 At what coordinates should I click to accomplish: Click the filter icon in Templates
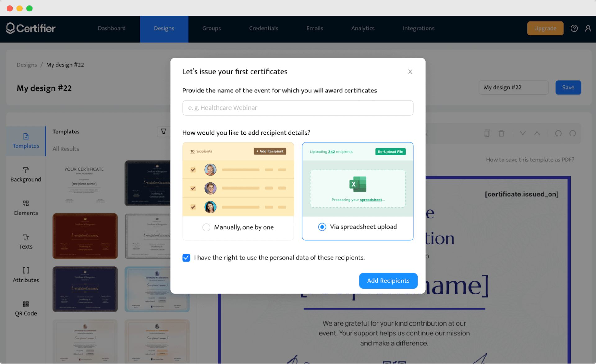click(x=164, y=131)
